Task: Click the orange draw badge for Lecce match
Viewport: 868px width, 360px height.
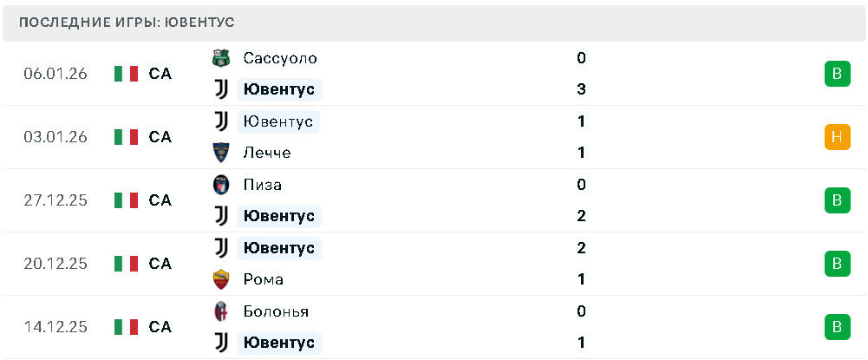Action: click(837, 137)
